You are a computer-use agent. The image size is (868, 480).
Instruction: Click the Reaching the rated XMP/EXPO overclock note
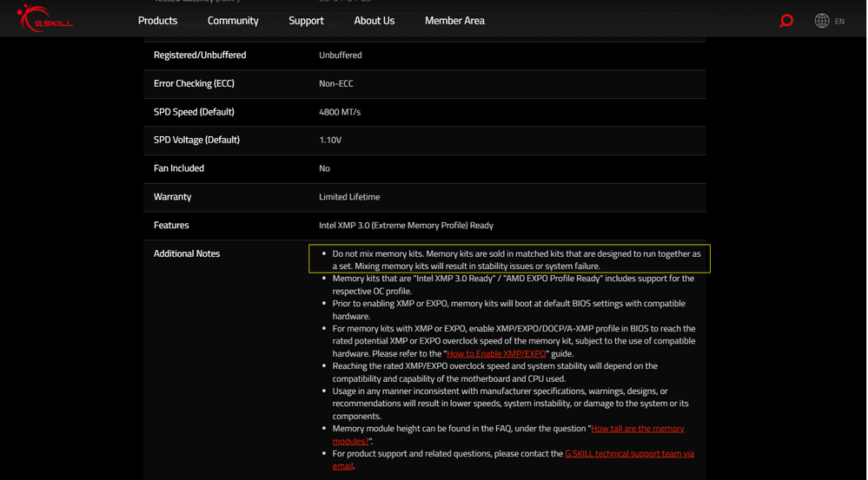(x=495, y=372)
